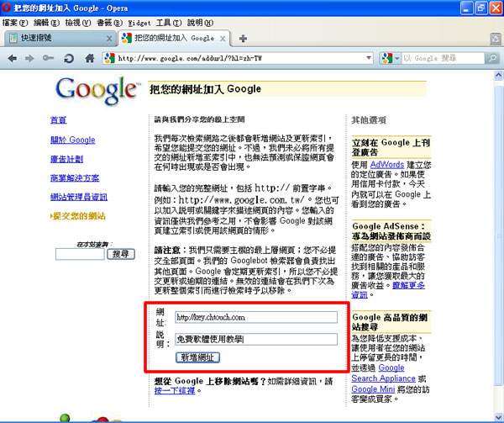This screenshot has height=423, width=504.
Task: Open the 說明 menu
Action: (x=201, y=23)
